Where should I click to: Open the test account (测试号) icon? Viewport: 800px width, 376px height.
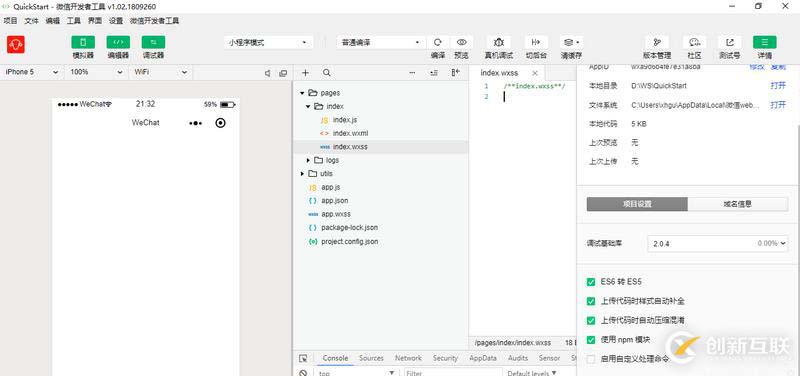click(730, 42)
